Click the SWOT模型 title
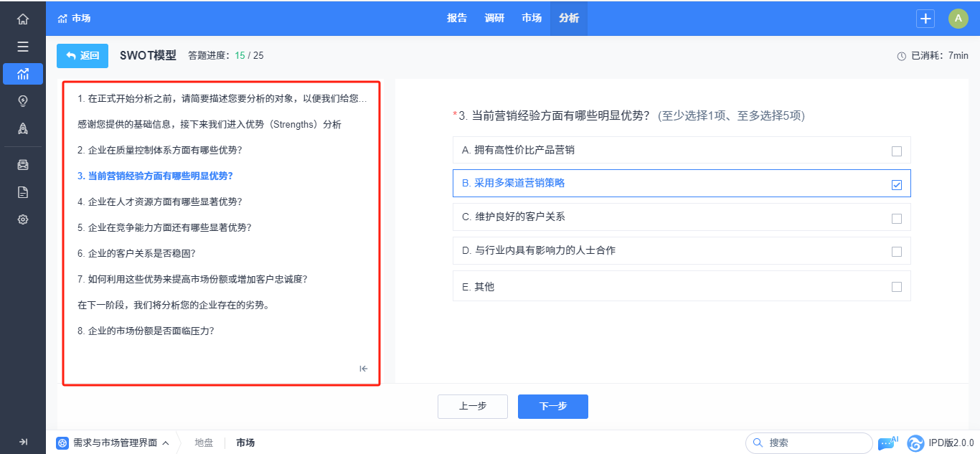The image size is (980, 454). coord(148,55)
